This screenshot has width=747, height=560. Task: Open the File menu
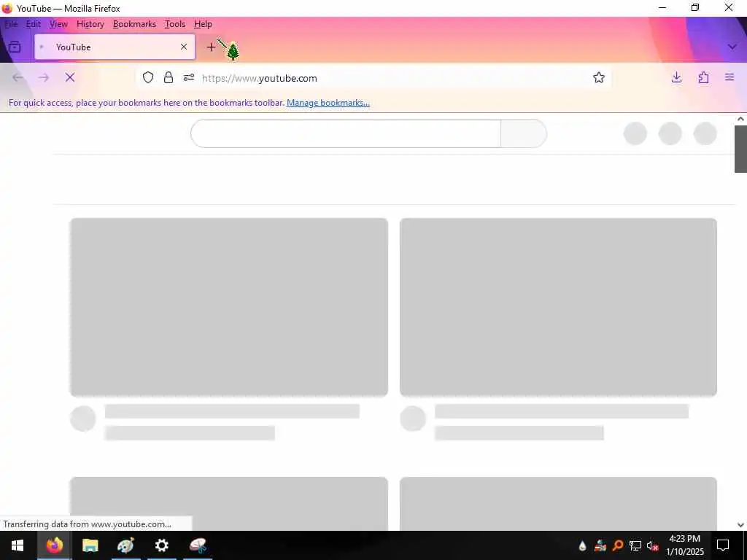(11, 24)
